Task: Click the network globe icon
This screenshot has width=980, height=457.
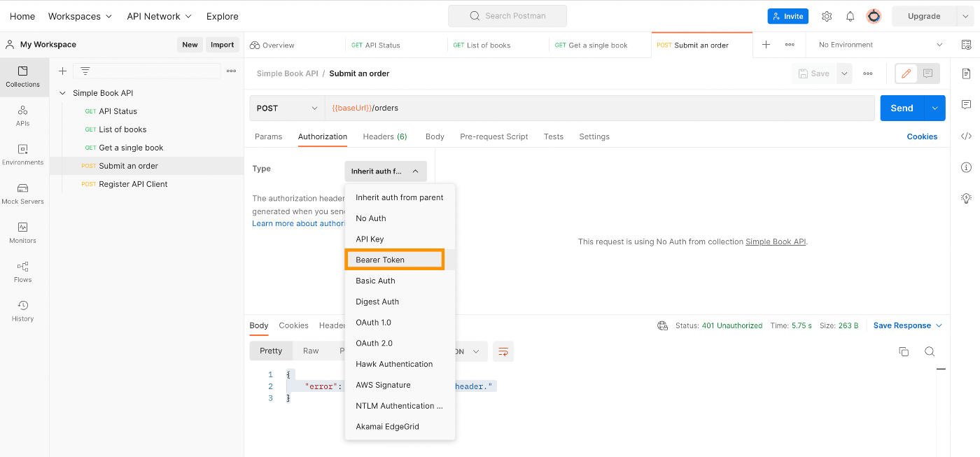Action: (x=663, y=325)
